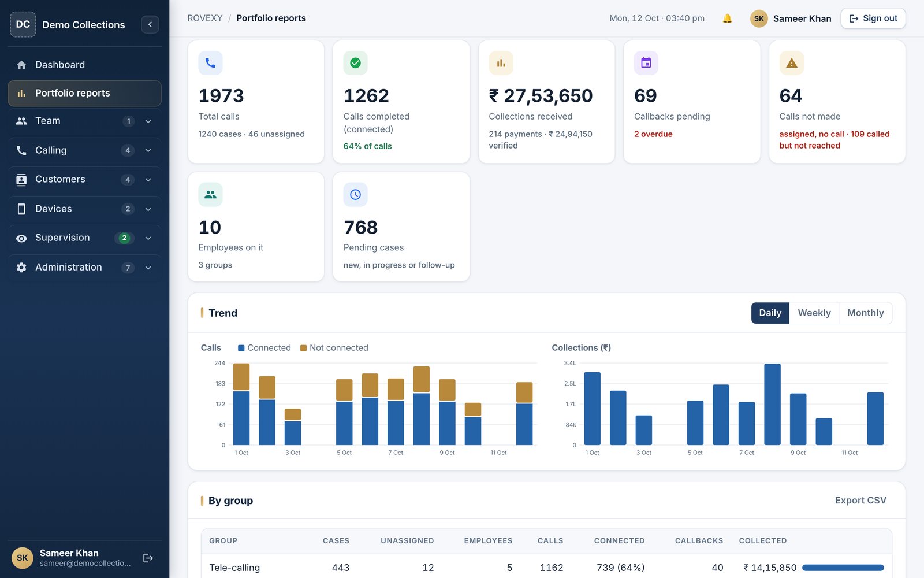Click the DC organization logo
924x578 pixels.
point(23,24)
